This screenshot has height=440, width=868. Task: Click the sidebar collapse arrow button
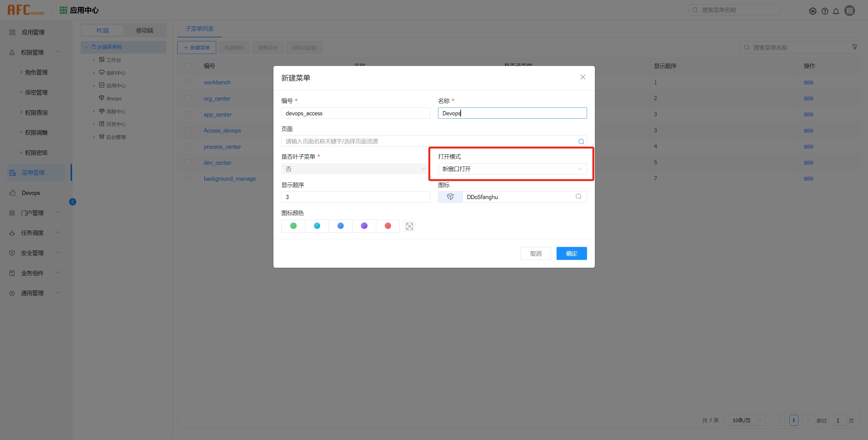[72, 202]
